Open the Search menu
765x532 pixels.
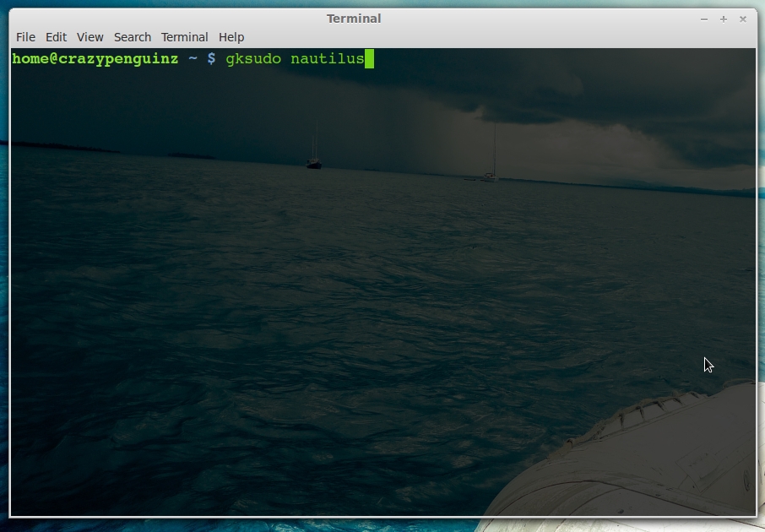click(x=133, y=37)
